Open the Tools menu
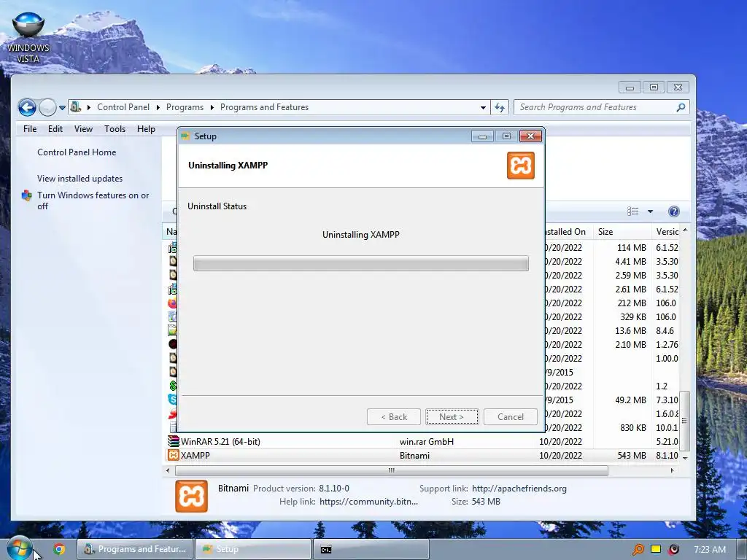 point(115,129)
